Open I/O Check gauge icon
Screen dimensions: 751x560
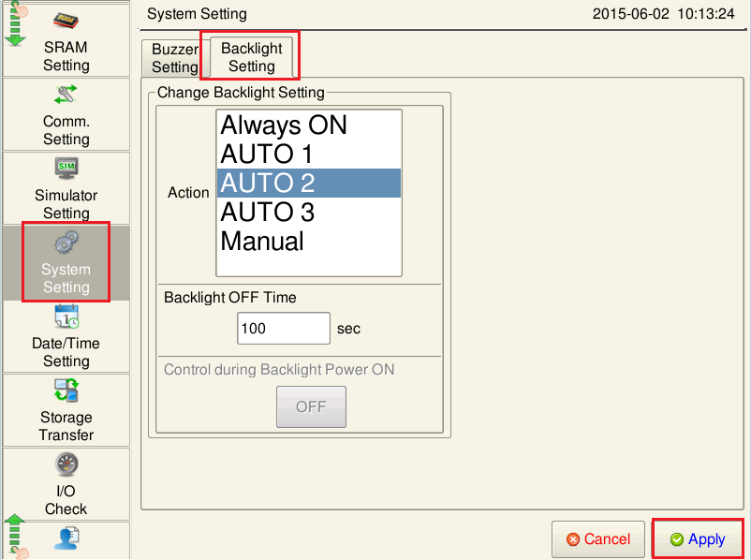click(x=66, y=465)
